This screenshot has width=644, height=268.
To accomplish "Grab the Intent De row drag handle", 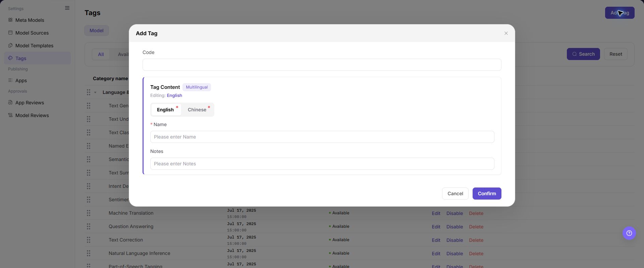I will 89,186.
